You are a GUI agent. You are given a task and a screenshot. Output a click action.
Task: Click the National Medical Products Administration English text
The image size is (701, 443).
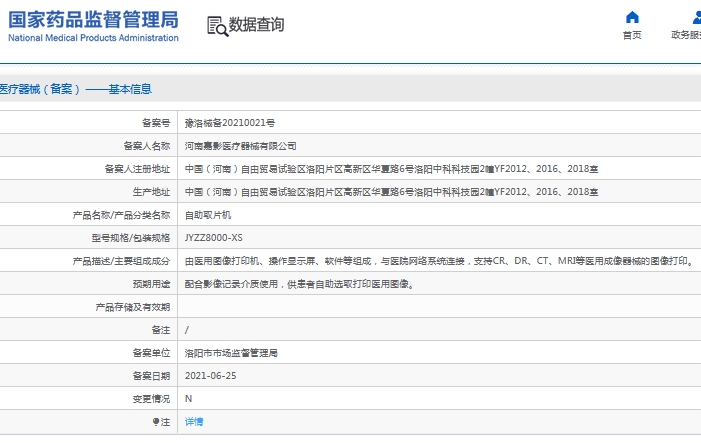tap(93, 38)
